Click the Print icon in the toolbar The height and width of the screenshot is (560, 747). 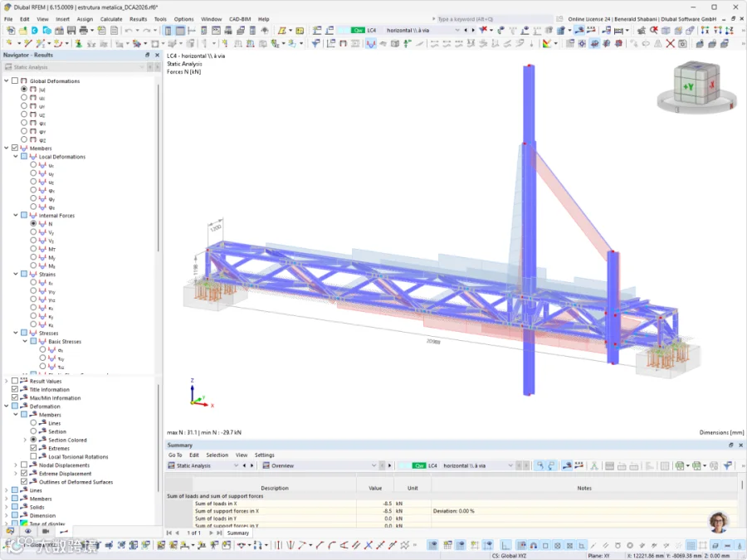pos(84,31)
